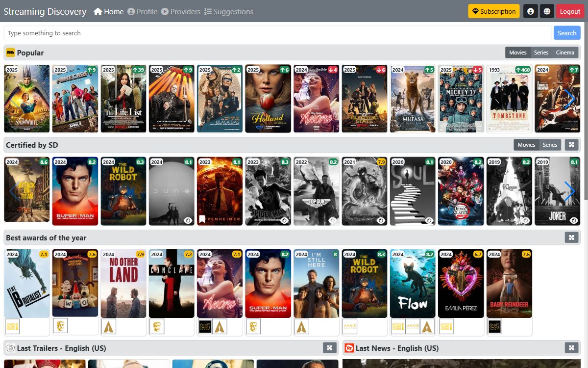Toggle the watched eye on the Dune poster
The width and height of the screenshot is (588, 368).
pyautogui.click(x=187, y=220)
